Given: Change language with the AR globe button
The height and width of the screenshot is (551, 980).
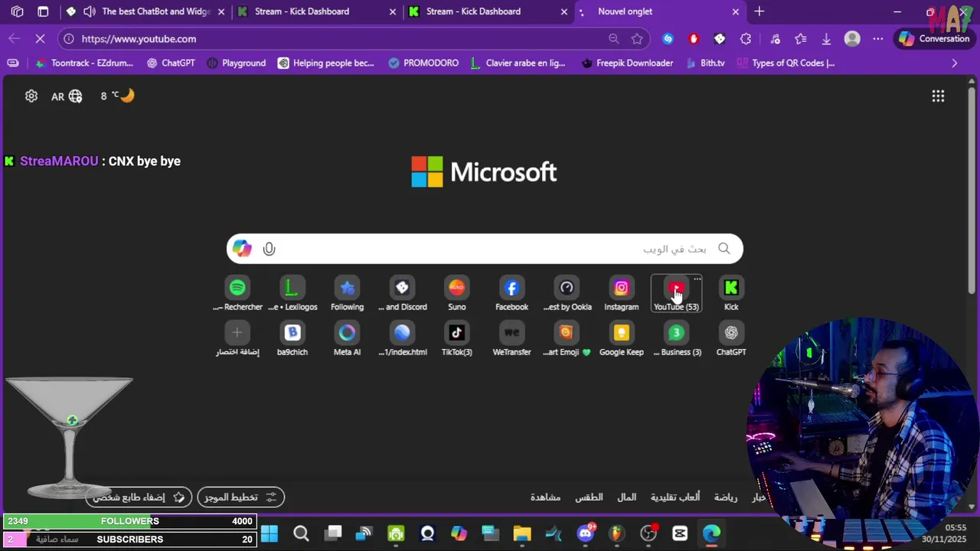Looking at the screenshot, I should (67, 96).
